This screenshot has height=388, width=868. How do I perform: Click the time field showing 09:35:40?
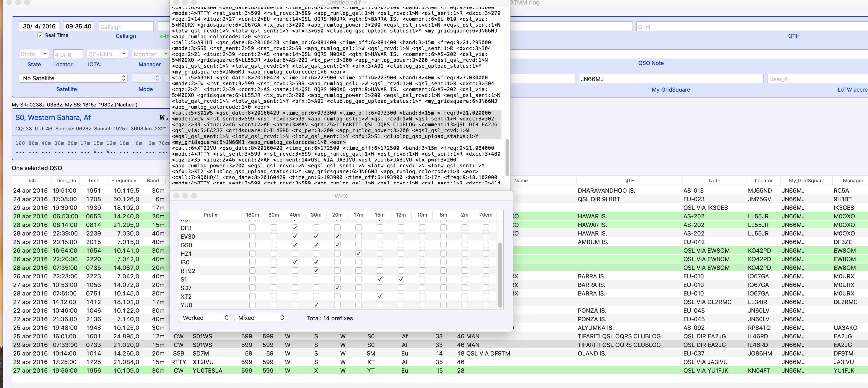coord(79,26)
